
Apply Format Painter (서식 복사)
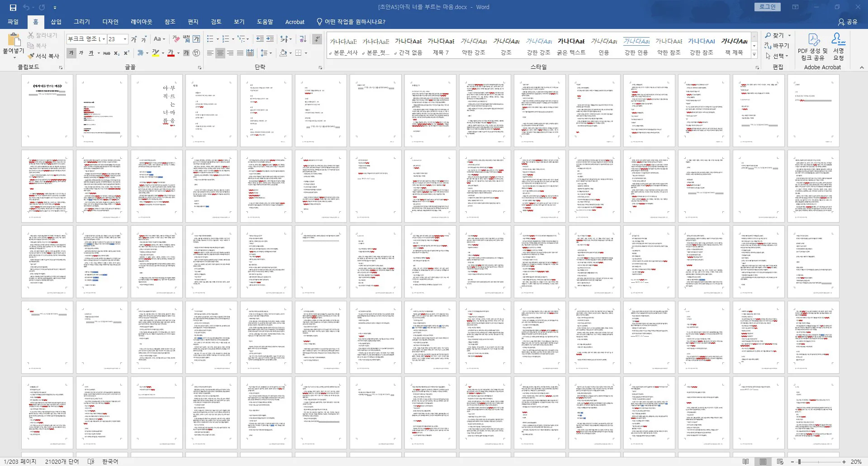pyautogui.click(x=43, y=56)
